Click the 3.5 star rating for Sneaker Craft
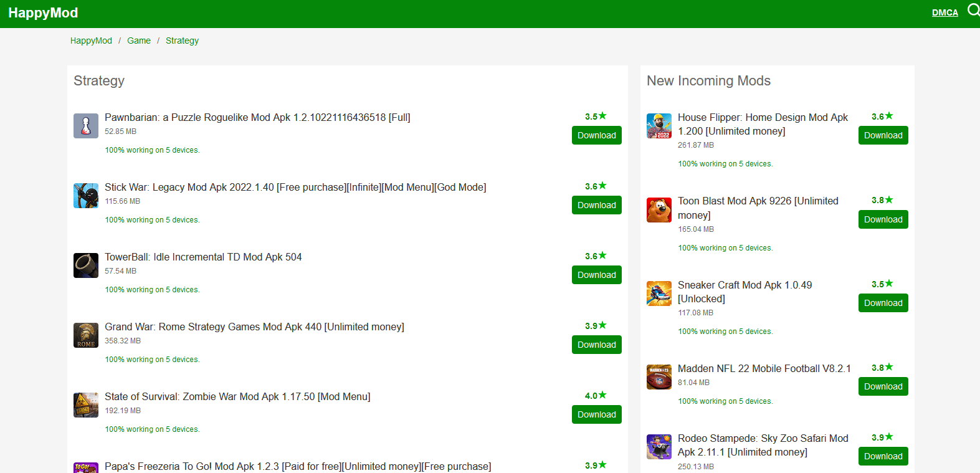This screenshot has height=473, width=980. (882, 284)
